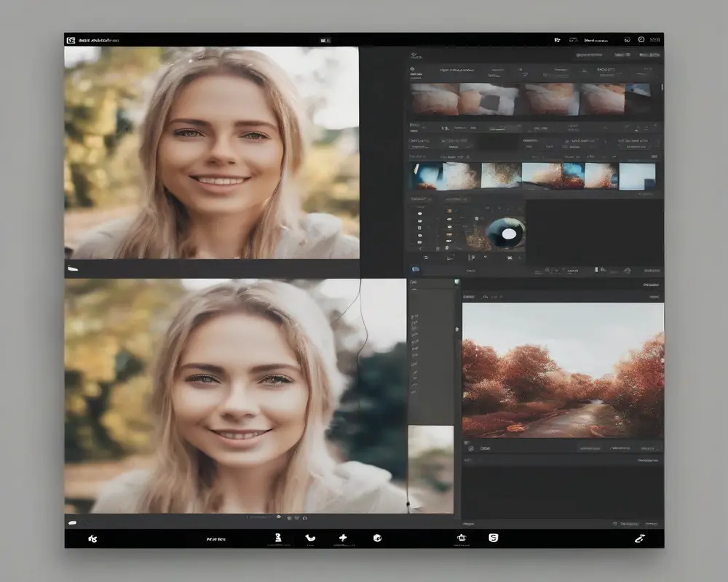The image size is (728, 582).
Task: Click the robot-like icon left of the S icon
Action: (x=461, y=538)
